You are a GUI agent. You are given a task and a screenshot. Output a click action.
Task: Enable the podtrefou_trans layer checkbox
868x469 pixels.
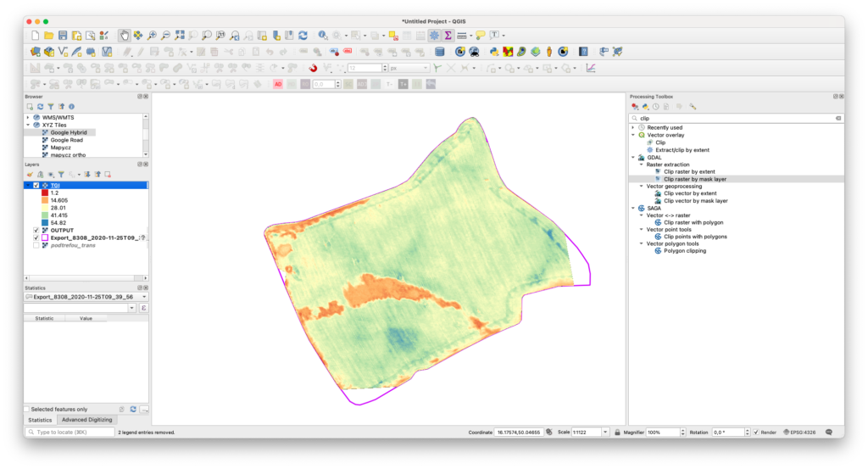pos(36,246)
